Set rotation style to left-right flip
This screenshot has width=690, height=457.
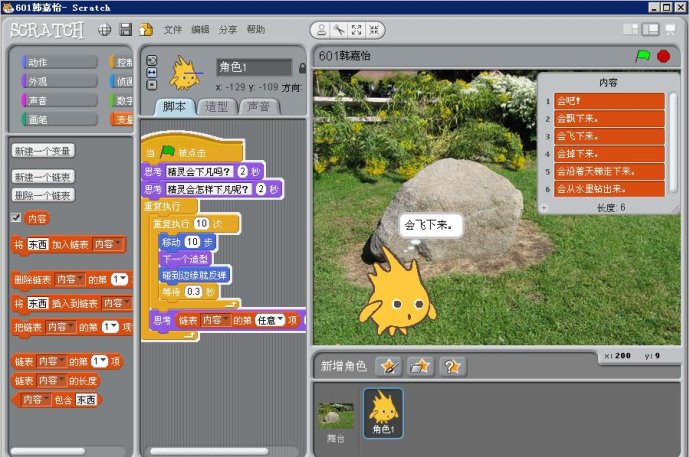pyautogui.click(x=151, y=73)
